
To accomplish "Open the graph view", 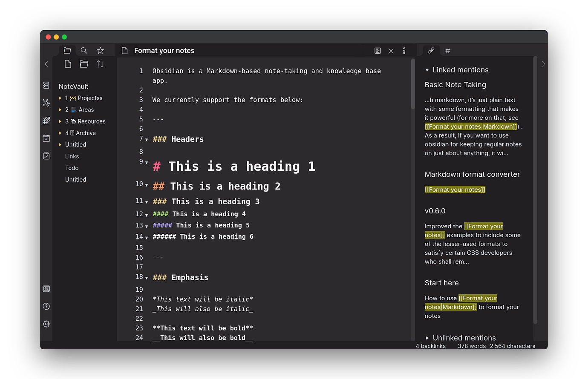I will pos(46,103).
